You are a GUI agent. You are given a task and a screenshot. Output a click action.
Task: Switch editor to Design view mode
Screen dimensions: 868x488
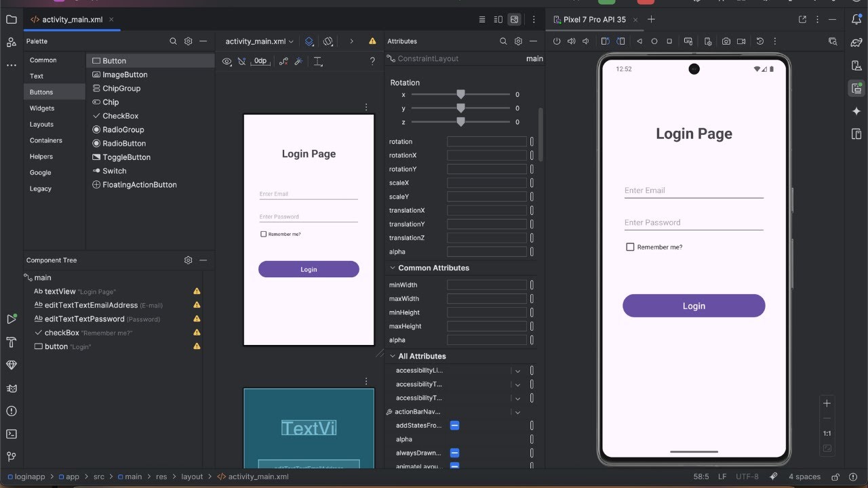coord(515,20)
